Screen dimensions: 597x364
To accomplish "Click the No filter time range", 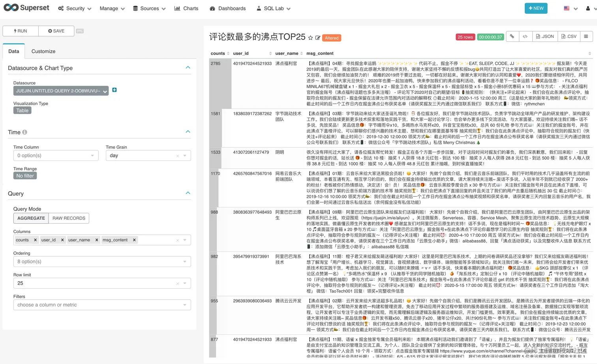I will pos(25,176).
